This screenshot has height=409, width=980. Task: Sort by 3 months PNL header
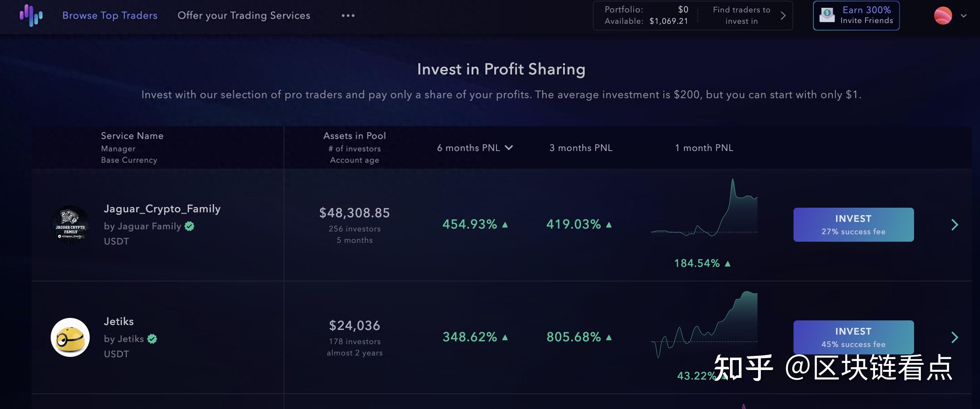click(580, 147)
